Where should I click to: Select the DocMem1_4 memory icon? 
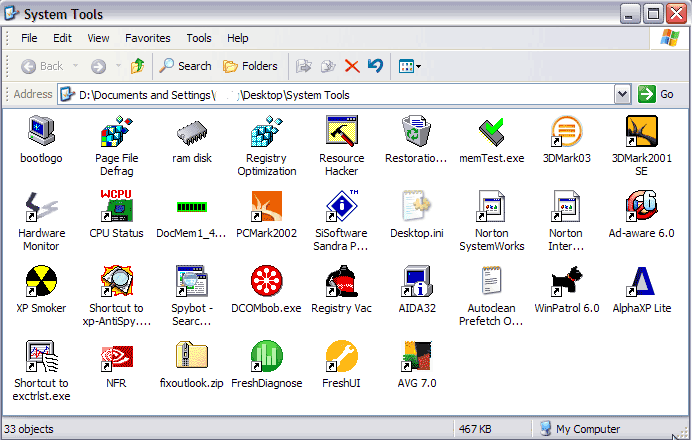pos(192,207)
